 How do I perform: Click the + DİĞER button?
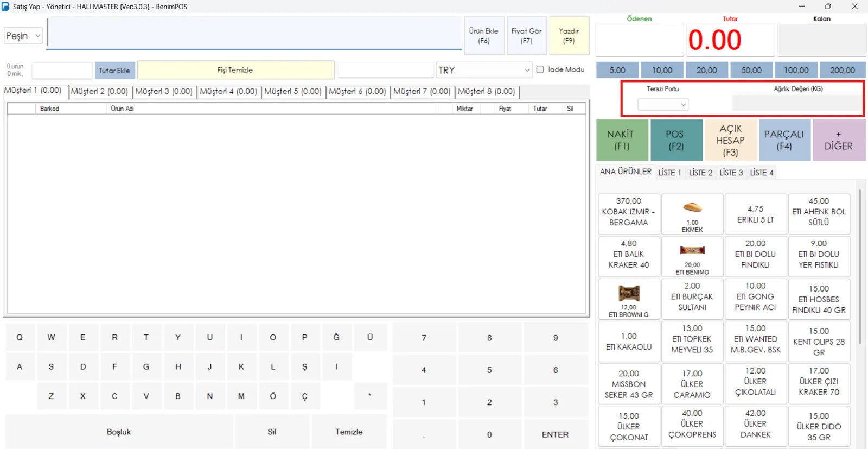839,140
